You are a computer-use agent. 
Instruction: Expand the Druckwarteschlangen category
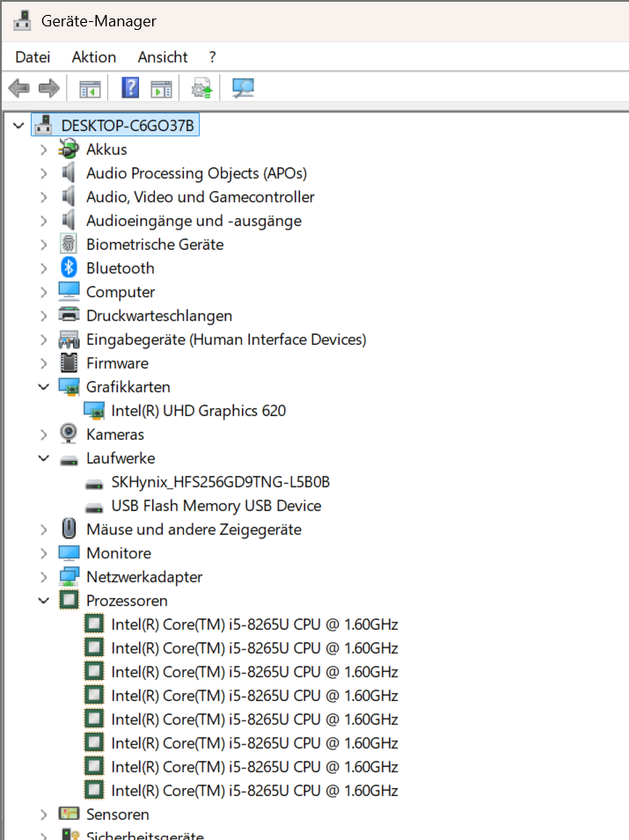[x=44, y=316]
